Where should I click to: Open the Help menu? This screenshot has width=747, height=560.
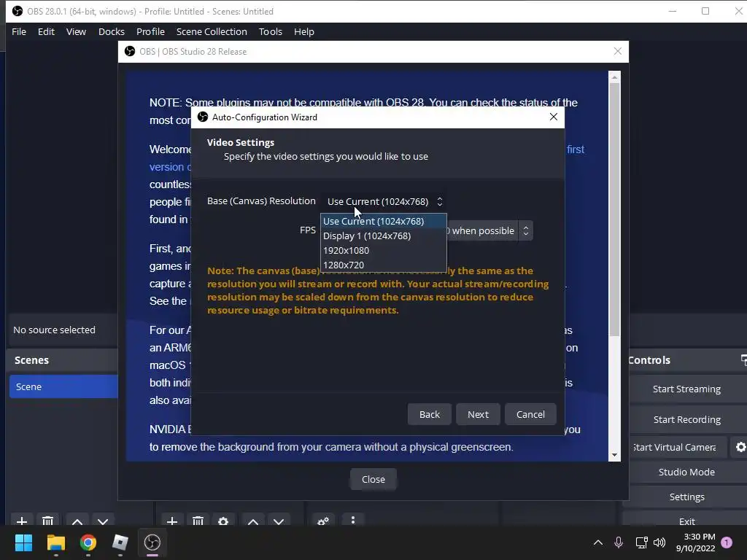tap(304, 31)
